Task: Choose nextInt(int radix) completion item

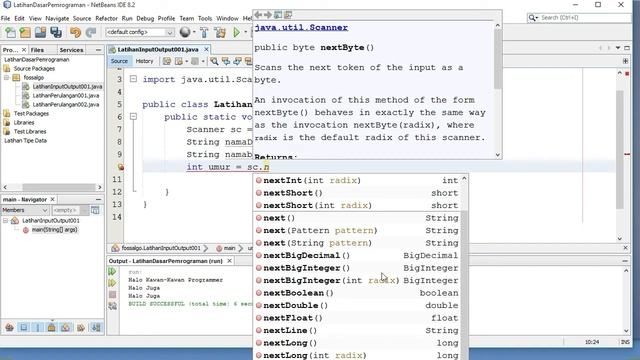Action: click(x=358, y=180)
